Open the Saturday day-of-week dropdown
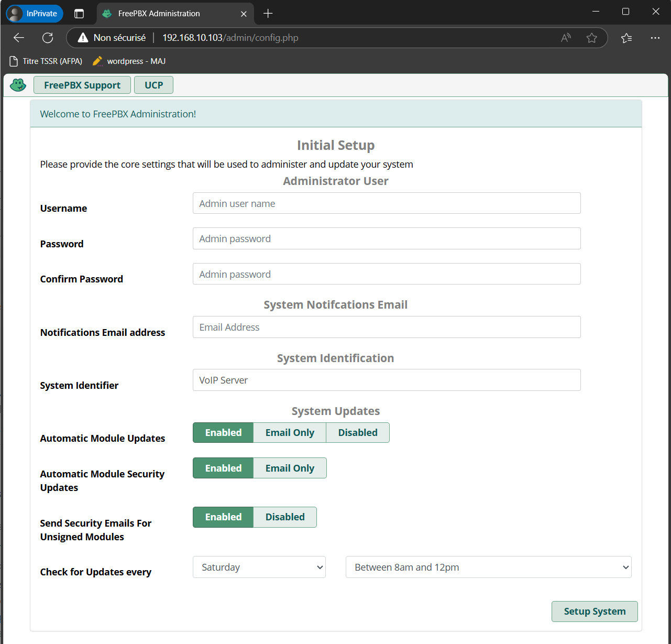 click(259, 567)
